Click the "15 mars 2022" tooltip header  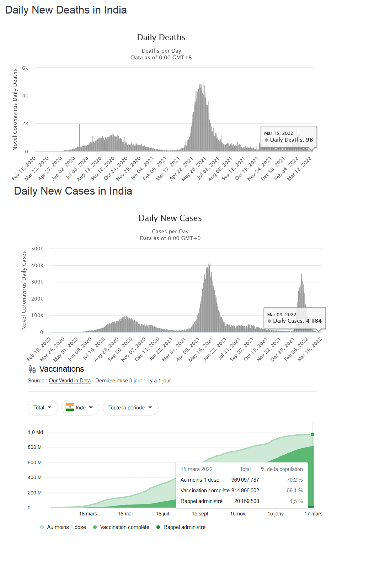click(x=197, y=469)
